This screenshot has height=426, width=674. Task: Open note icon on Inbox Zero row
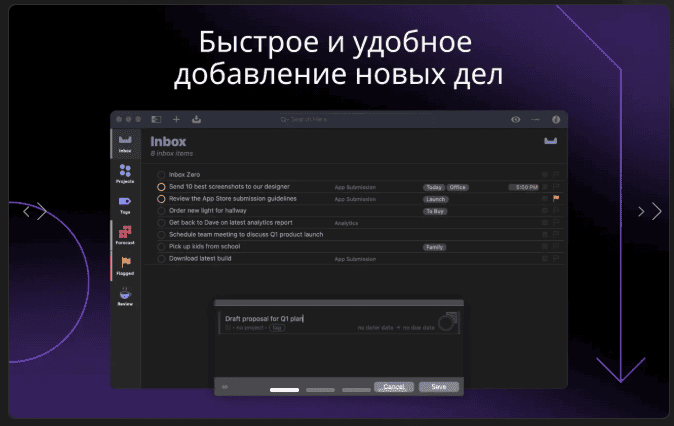545,175
